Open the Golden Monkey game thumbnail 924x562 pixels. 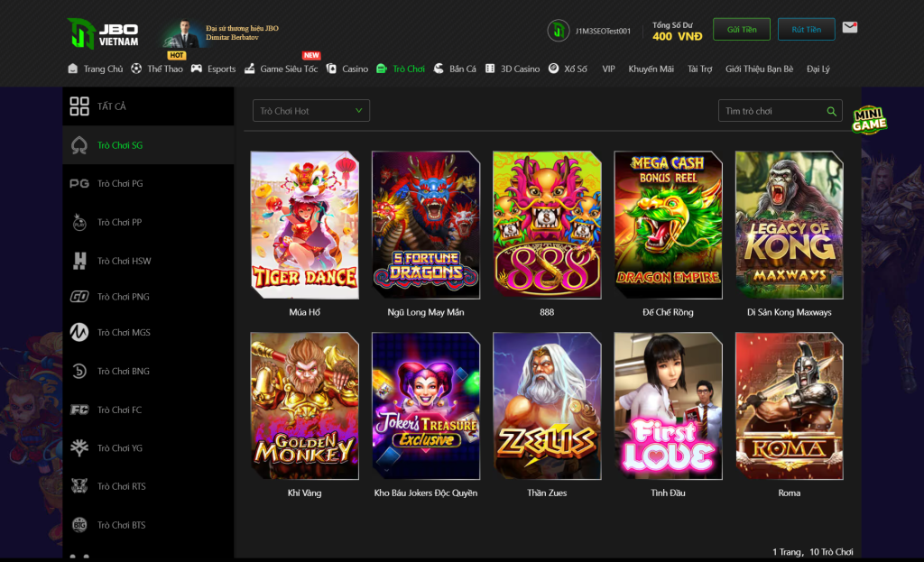pos(305,406)
